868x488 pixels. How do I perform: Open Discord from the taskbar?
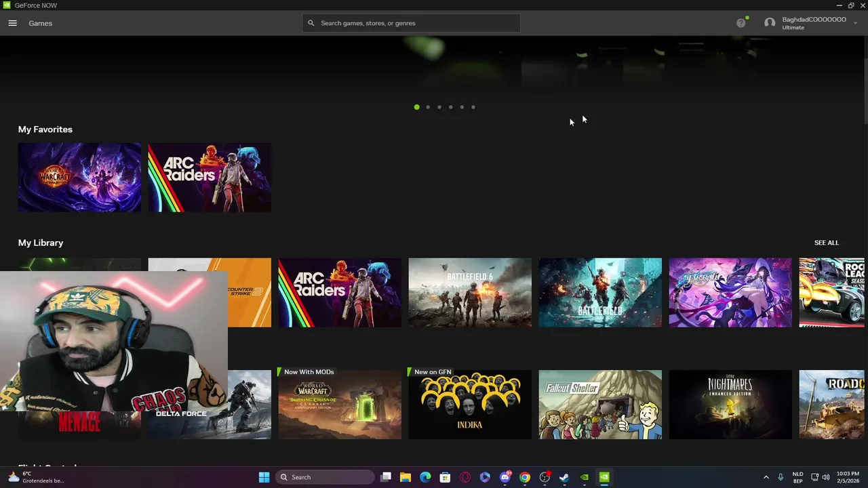tap(505, 477)
